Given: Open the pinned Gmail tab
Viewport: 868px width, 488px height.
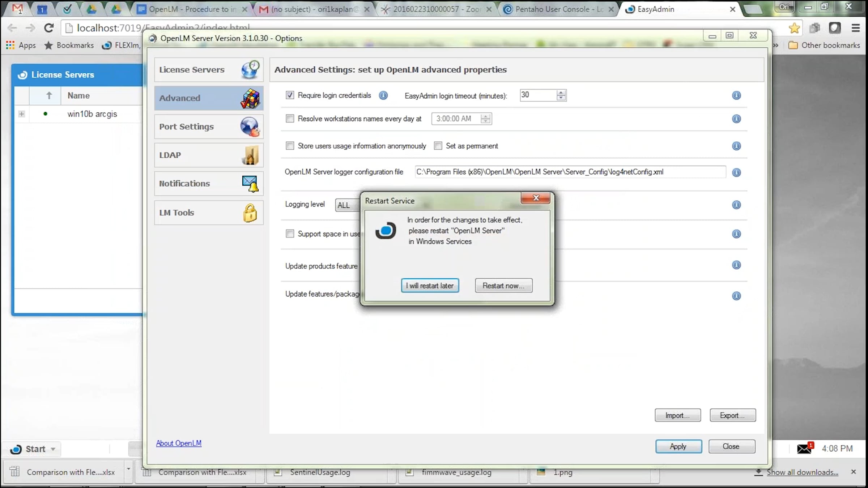Looking at the screenshot, I should [x=17, y=9].
